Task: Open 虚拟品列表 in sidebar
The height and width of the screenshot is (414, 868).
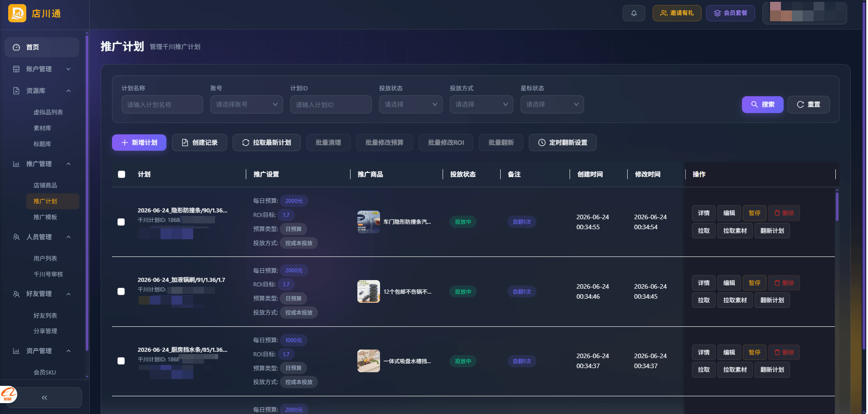Action: (48, 112)
